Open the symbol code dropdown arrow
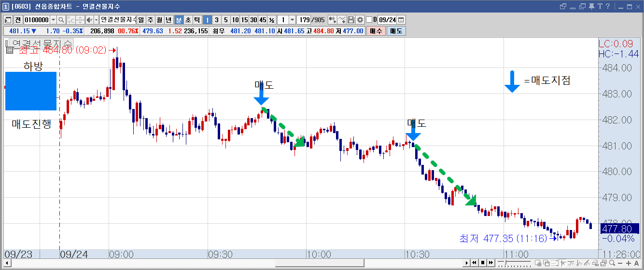The height and width of the screenshot is (270, 644). [53, 20]
